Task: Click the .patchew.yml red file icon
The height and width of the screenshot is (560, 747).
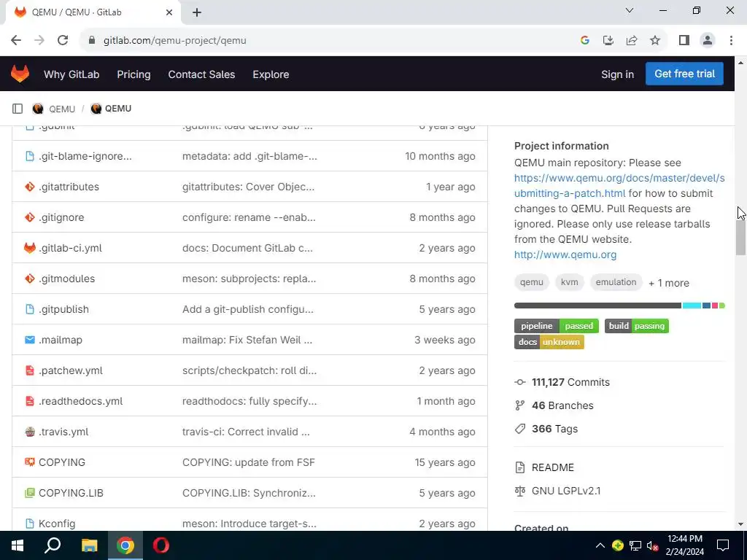Action: [x=29, y=370]
